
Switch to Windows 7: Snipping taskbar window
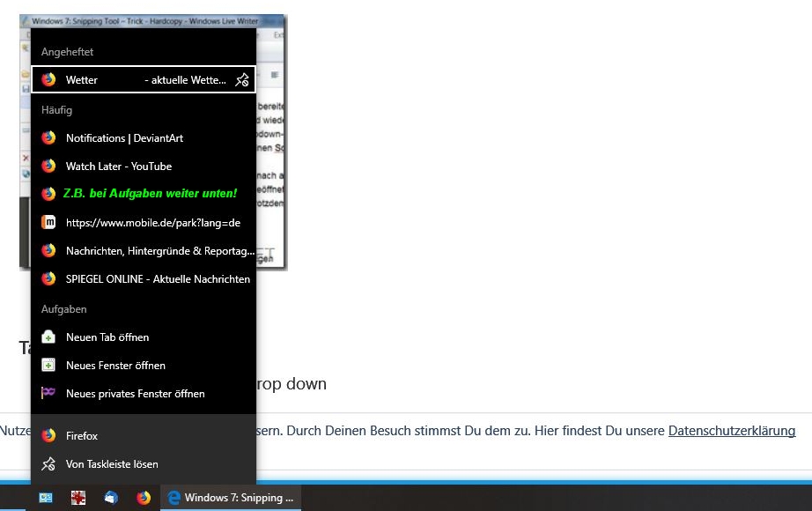231,498
